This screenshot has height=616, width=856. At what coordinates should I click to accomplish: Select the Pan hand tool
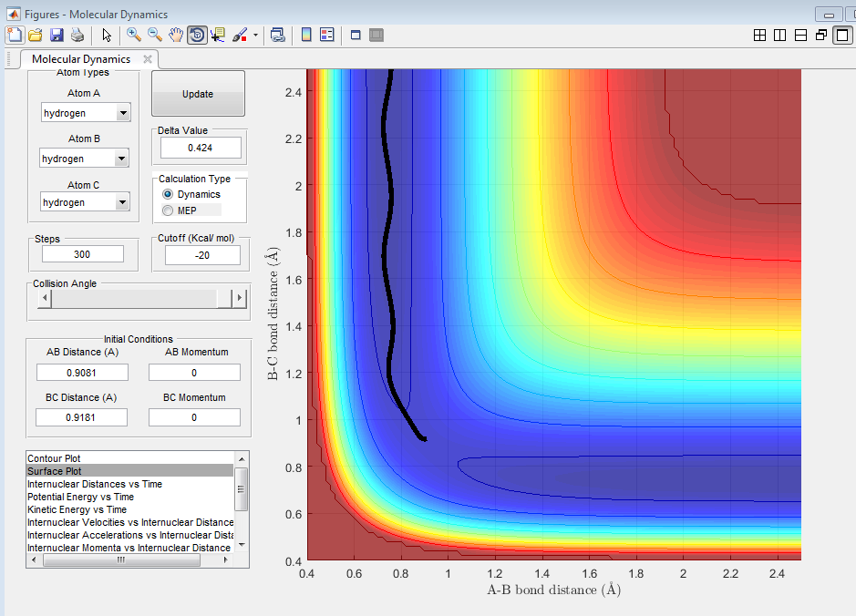click(176, 35)
